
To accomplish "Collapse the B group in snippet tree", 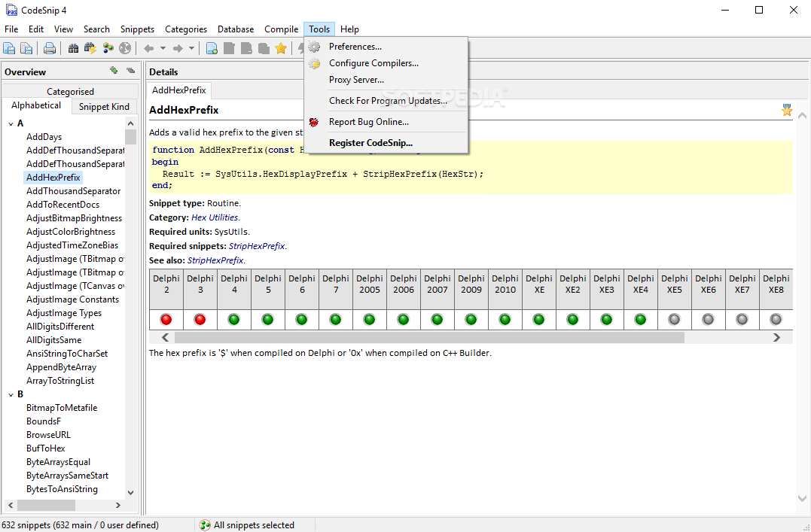I will [11, 394].
